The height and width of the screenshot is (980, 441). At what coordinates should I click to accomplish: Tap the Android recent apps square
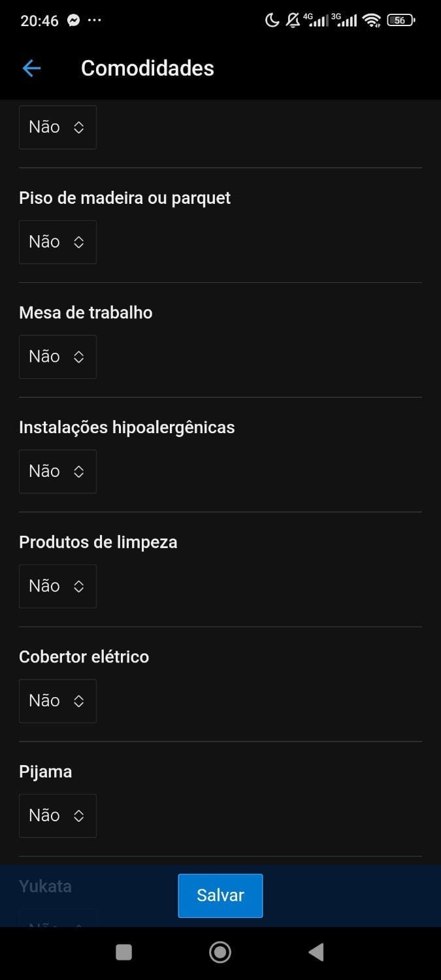(x=123, y=953)
